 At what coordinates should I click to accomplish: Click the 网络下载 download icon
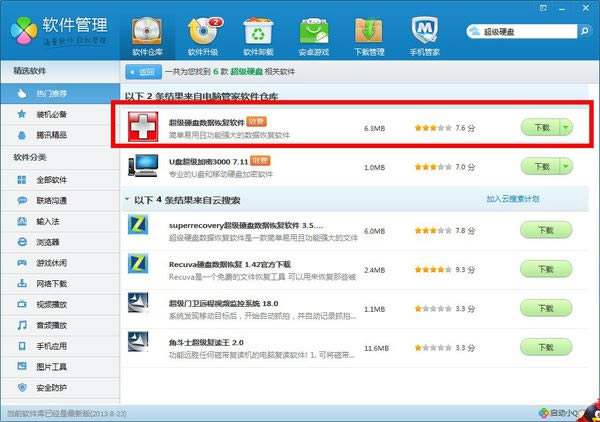pyautogui.click(x=22, y=284)
